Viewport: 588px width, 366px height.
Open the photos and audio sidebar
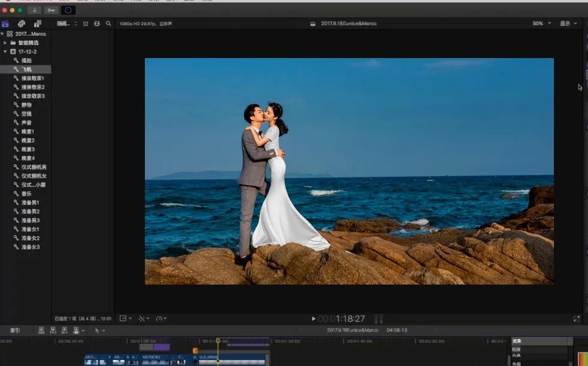pos(22,23)
